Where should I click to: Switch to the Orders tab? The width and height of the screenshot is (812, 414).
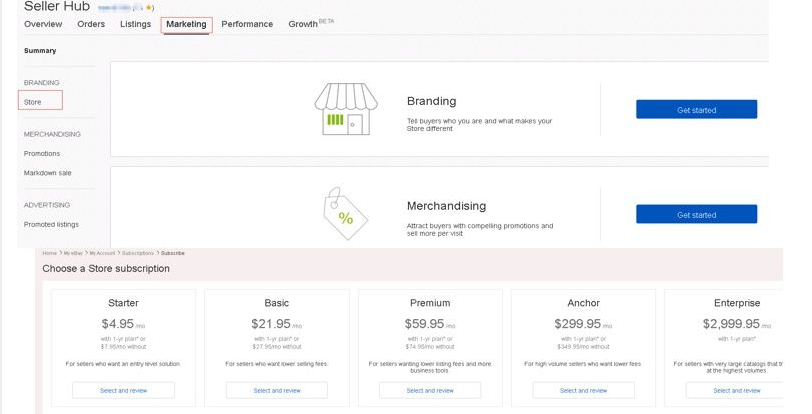pos(91,24)
